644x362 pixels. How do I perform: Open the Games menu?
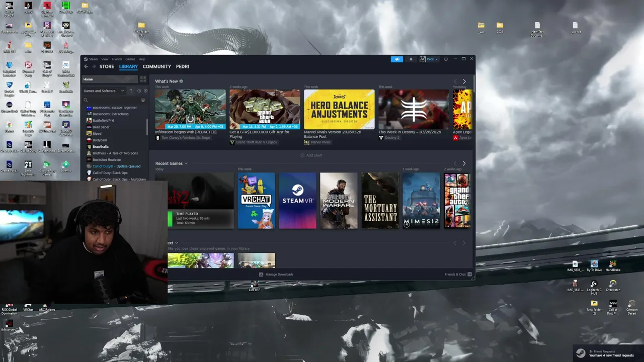(130, 59)
